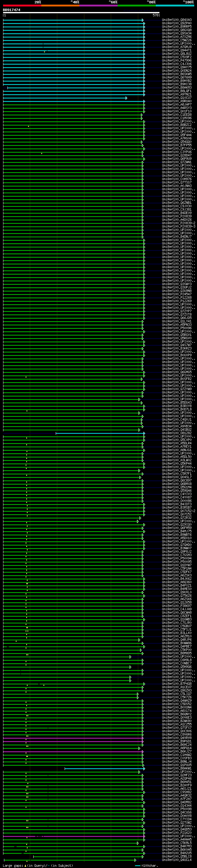Select hit label UniRef100_Q8L8U2
Image resolution: width=197 pixels, height=868 pixels.
click(177, 54)
